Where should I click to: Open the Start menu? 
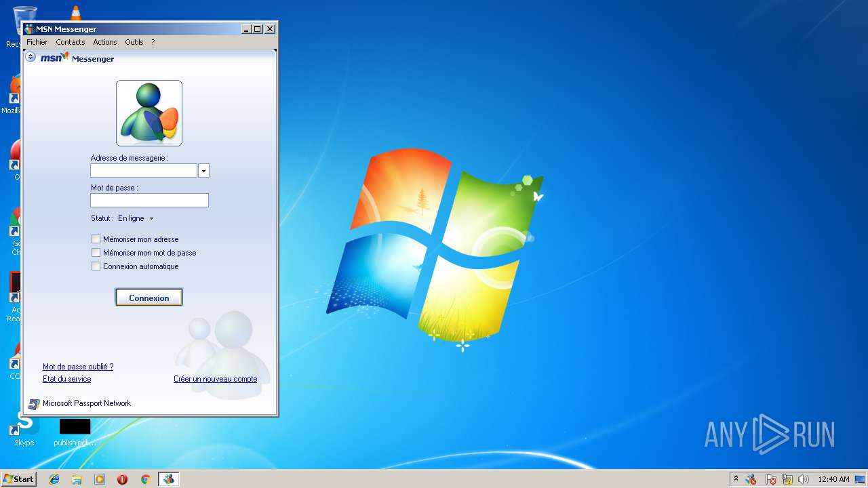click(x=18, y=479)
